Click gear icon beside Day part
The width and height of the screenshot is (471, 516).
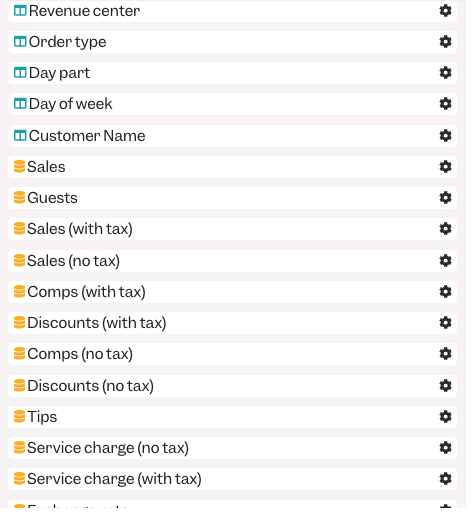pyautogui.click(x=445, y=73)
